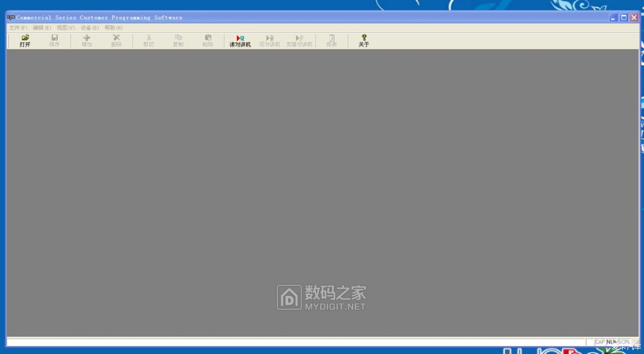Click the 增加 (Add) toolbar icon
The height and width of the screenshot is (354, 644).
pyautogui.click(x=86, y=40)
